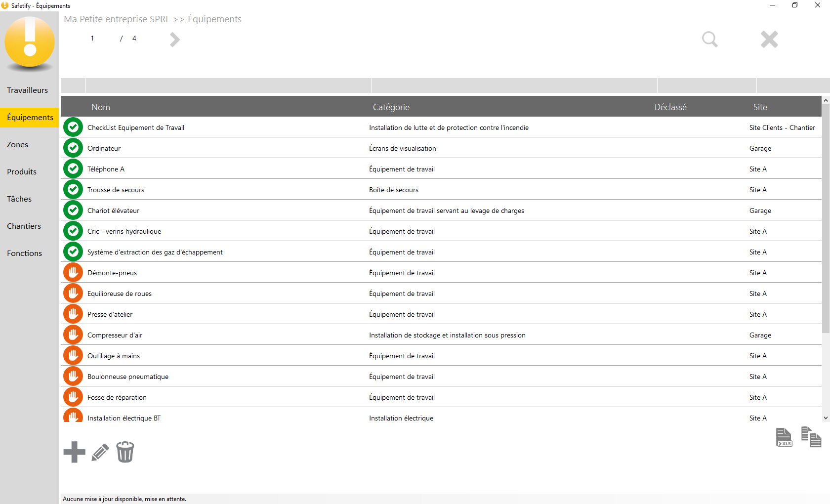The height and width of the screenshot is (504, 830).
Task: Click the current page number field
Action: (x=92, y=39)
